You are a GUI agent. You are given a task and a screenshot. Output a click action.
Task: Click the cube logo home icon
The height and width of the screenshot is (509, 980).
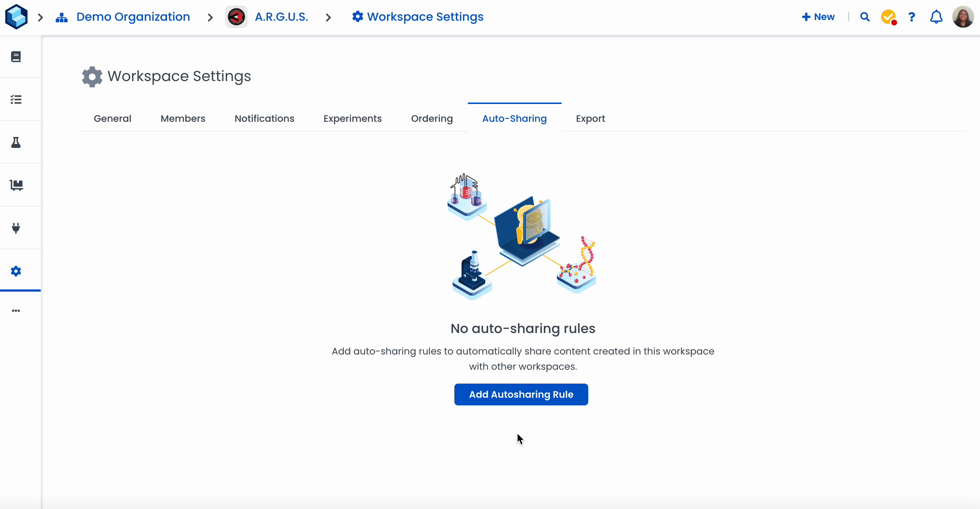point(16,17)
